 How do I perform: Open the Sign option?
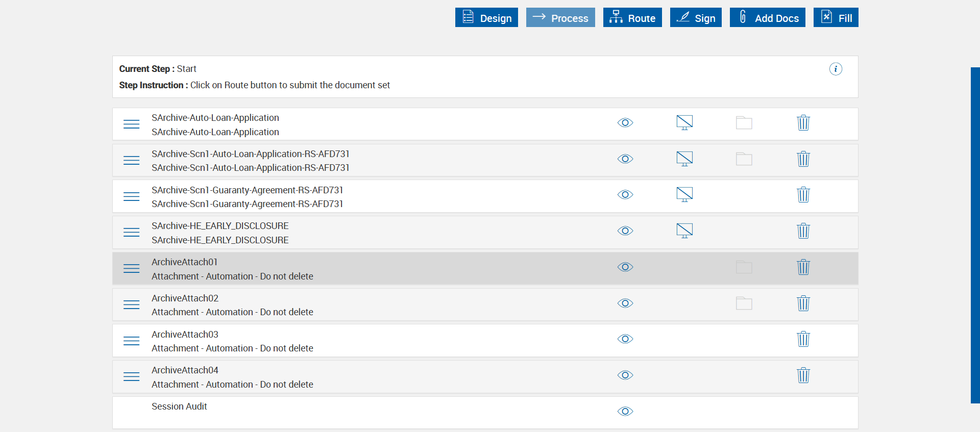pyautogui.click(x=695, y=18)
